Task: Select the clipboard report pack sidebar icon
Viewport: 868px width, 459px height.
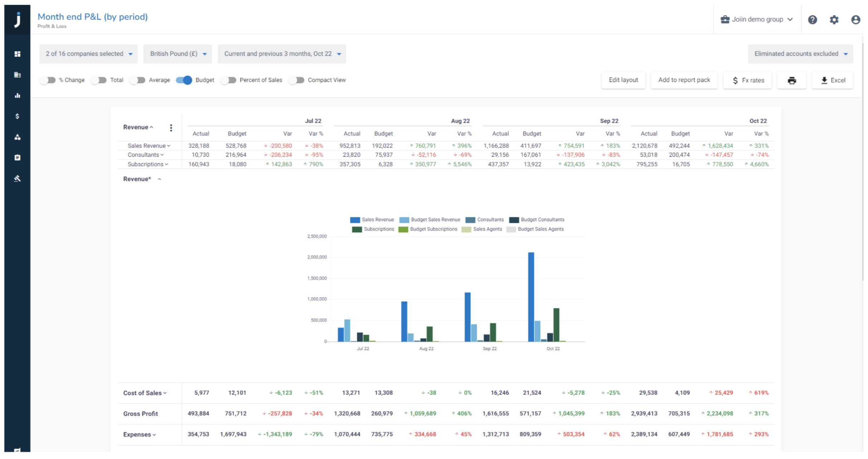Action: click(x=17, y=157)
